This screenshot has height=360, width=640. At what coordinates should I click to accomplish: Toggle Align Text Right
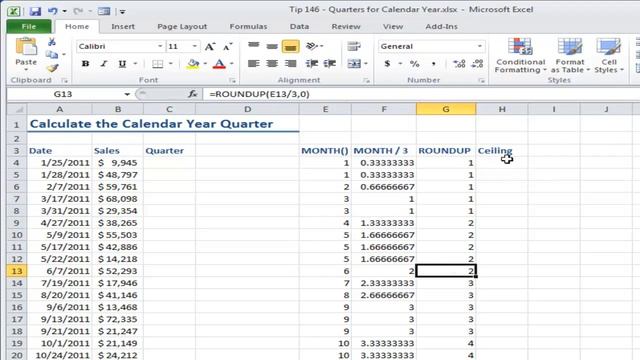(290, 64)
